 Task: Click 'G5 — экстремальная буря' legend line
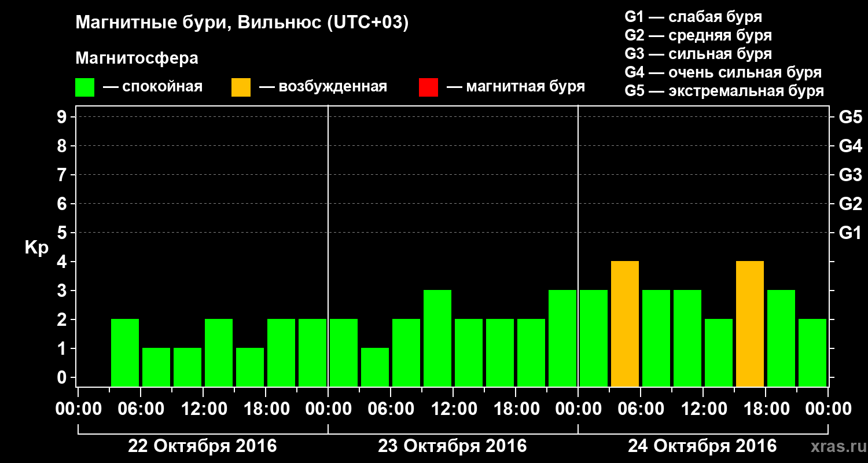pyautogui.click(x=724, y=91)
